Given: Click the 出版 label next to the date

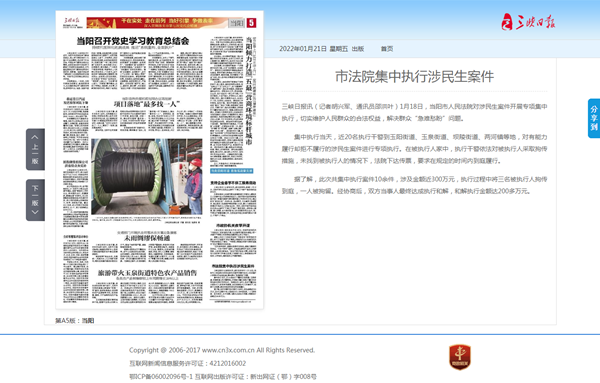Looking at the screenshot, I should (x=358, y=49).
